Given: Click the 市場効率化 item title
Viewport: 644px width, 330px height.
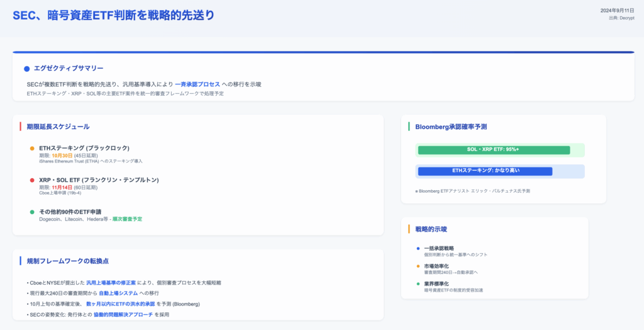Looking at the screenshot, I should pyautogui.click(x=436, y=266).
